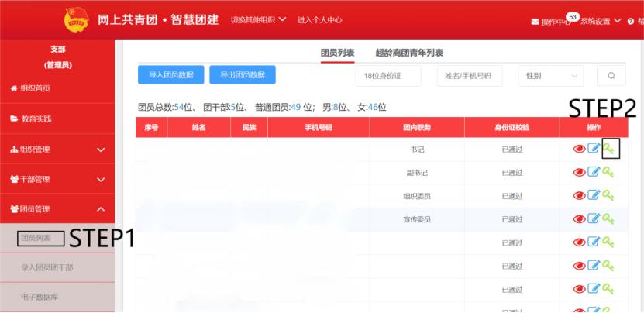Open the 系统设置 dropdown menu

[601, 22]
